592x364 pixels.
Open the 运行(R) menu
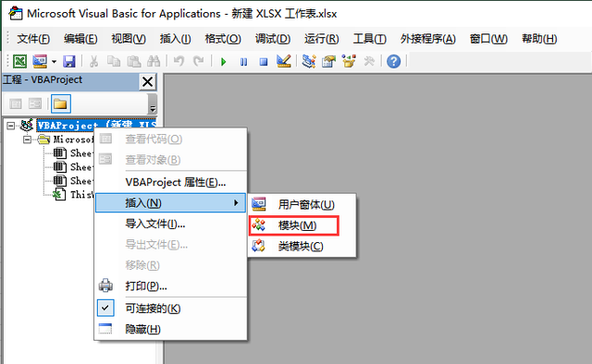[x=321, y=39]
